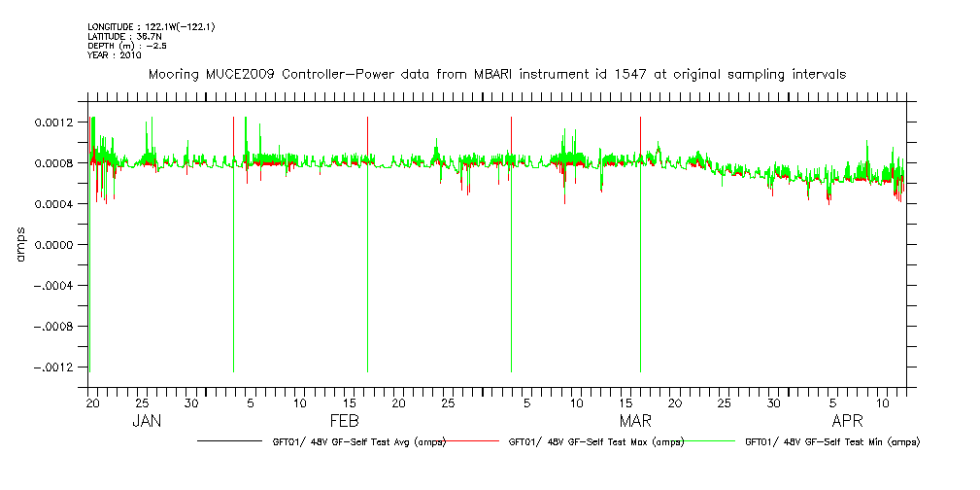Select the APR month label on x-axis
The width and height of the screenshot is (980, 490).
coord(848,421)
